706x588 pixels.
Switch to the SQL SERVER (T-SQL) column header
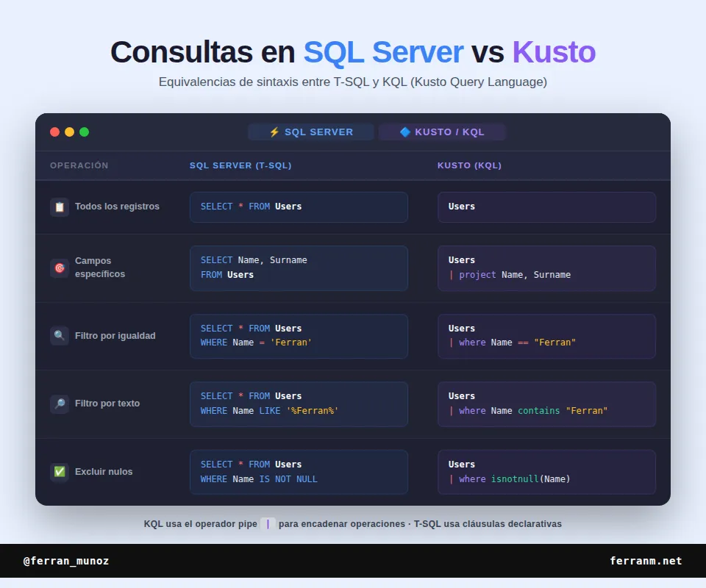click(x=240, y=165)
